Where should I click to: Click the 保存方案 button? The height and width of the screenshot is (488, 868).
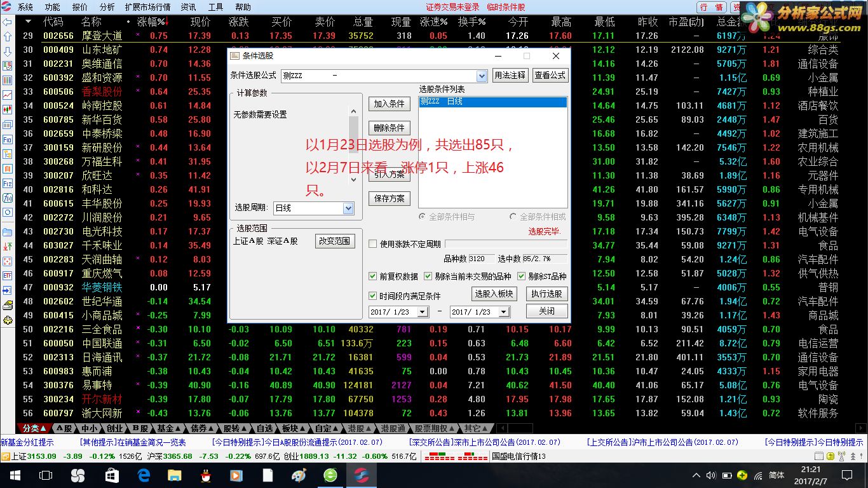coord(389,198)
